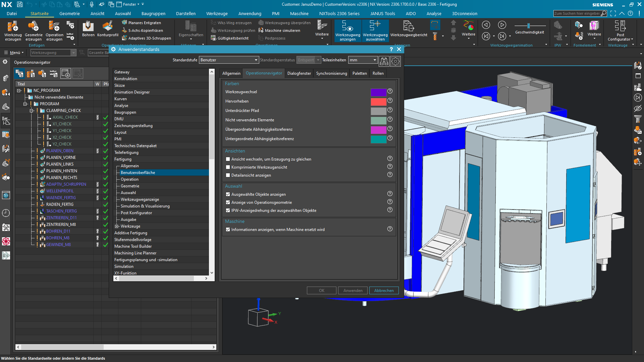Expand the Werkzeuge node under Fertigung

pyautogui.click(x=117, y=226)
